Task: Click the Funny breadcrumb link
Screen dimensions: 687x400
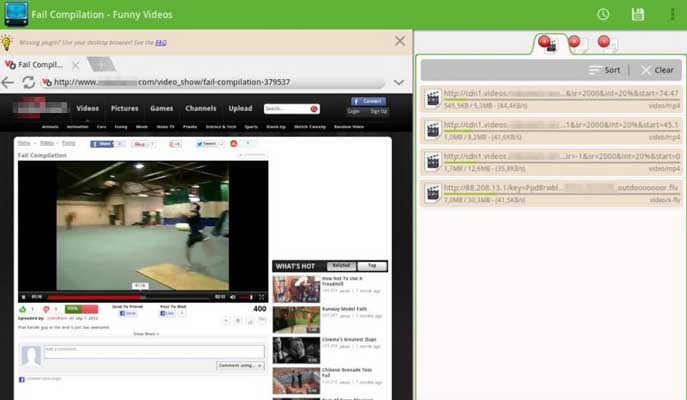Action: click(x=68, y=143)
